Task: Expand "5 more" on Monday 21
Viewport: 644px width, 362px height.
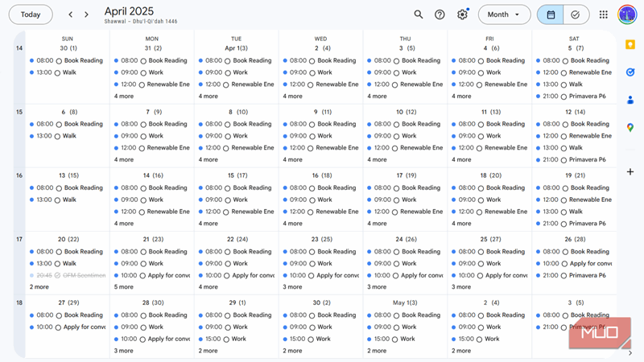Action: [124, 287]
